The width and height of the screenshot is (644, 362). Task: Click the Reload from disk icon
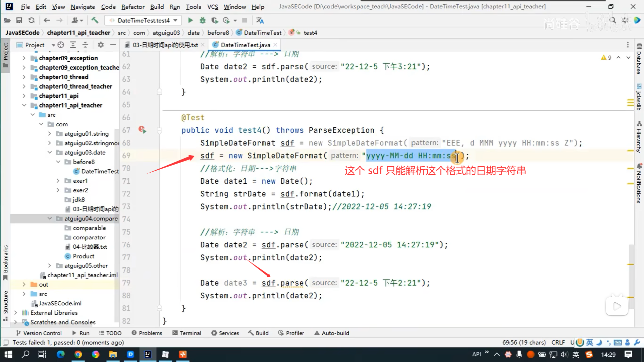pos(32,20)
